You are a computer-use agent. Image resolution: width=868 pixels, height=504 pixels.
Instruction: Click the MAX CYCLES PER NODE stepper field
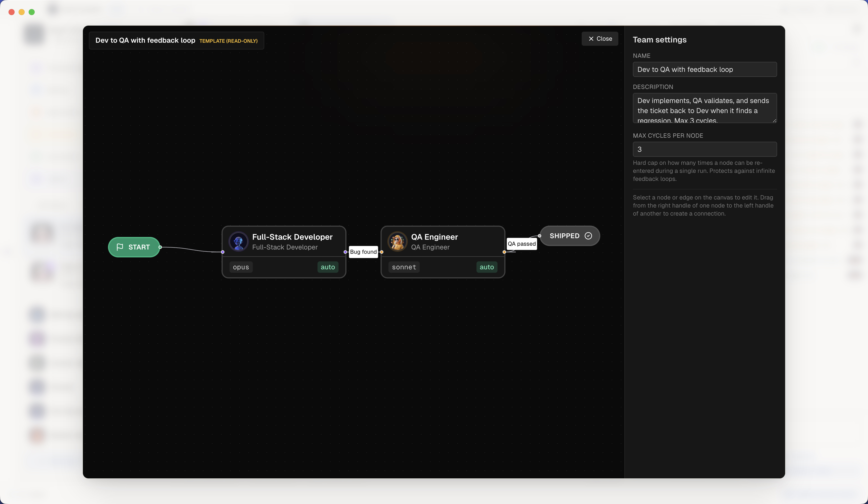pos(704,149)
